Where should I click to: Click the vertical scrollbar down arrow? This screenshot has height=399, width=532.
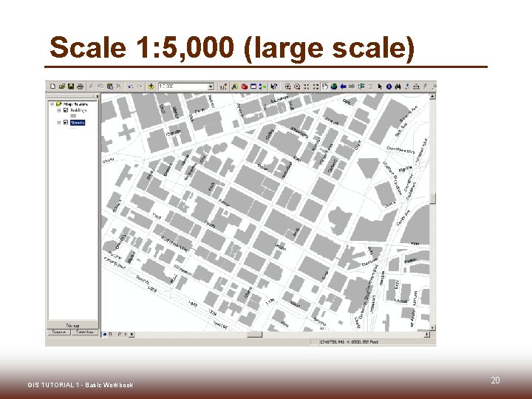tap(432, 328)
